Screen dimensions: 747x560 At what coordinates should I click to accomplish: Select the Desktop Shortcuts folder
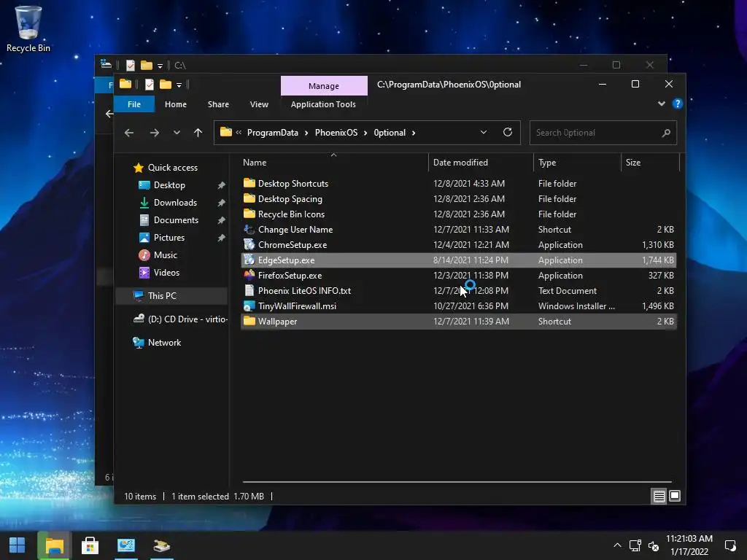458,183
